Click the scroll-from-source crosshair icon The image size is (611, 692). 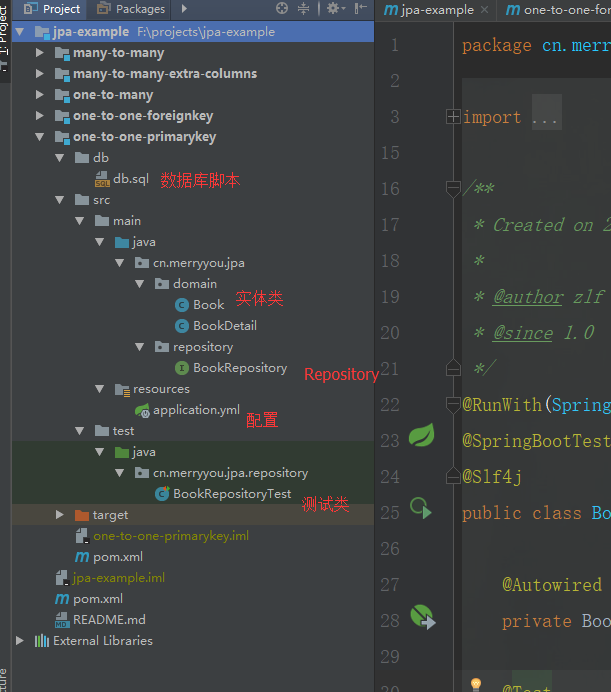pos(282,8)
